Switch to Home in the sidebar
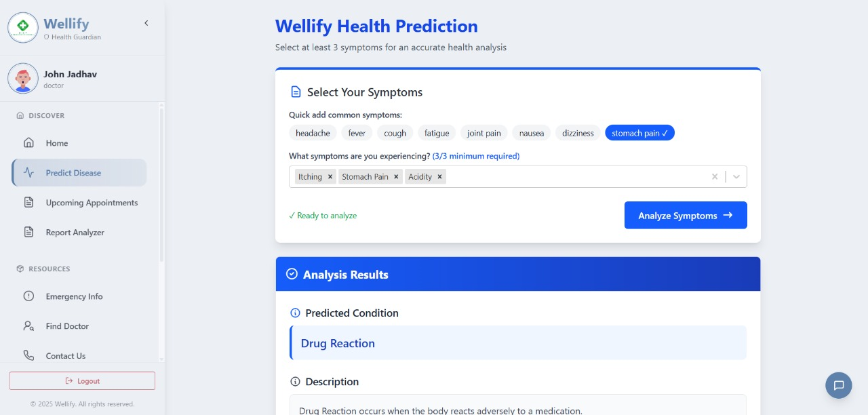The width and height of the screenshot is (868, 415). (x=56, y=143)
